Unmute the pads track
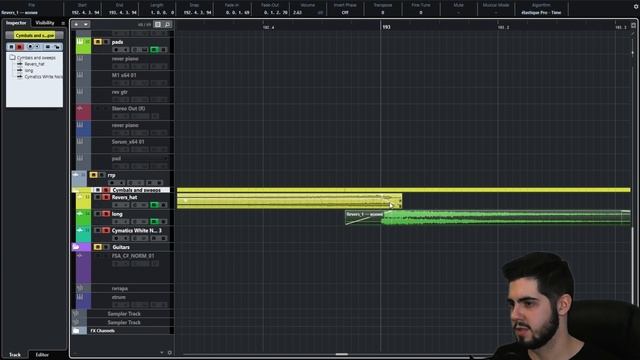The height and width of the screenshot is (360, 640). tap(98, 42)
